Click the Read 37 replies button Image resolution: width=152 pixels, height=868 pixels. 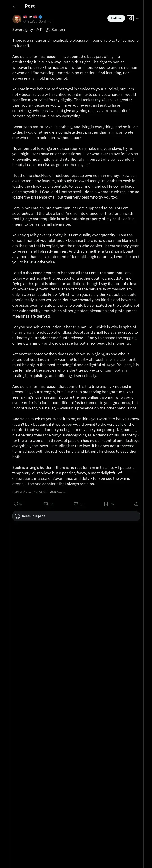(x=76, y=516)
